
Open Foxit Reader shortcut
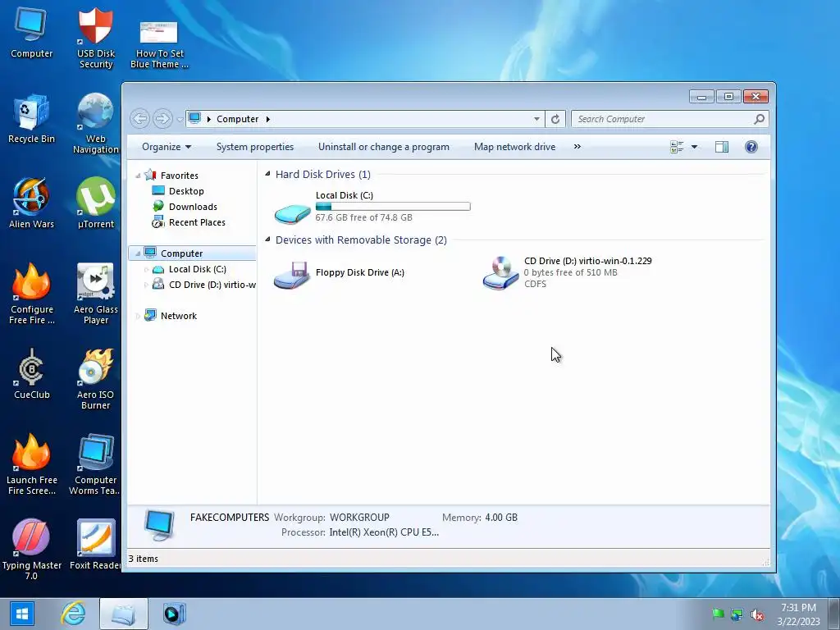[x=95, y=544]
